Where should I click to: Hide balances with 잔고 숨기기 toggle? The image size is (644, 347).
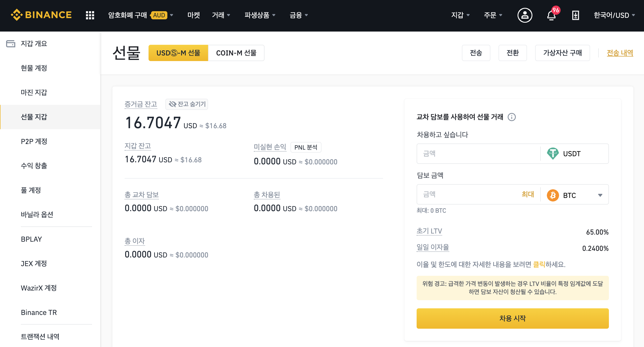click(186, 104)
